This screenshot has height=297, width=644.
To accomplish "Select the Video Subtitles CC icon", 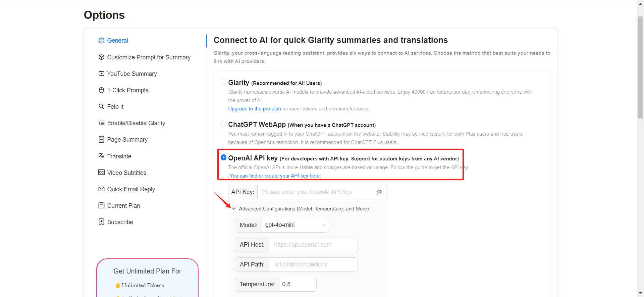I will point(101,172).
